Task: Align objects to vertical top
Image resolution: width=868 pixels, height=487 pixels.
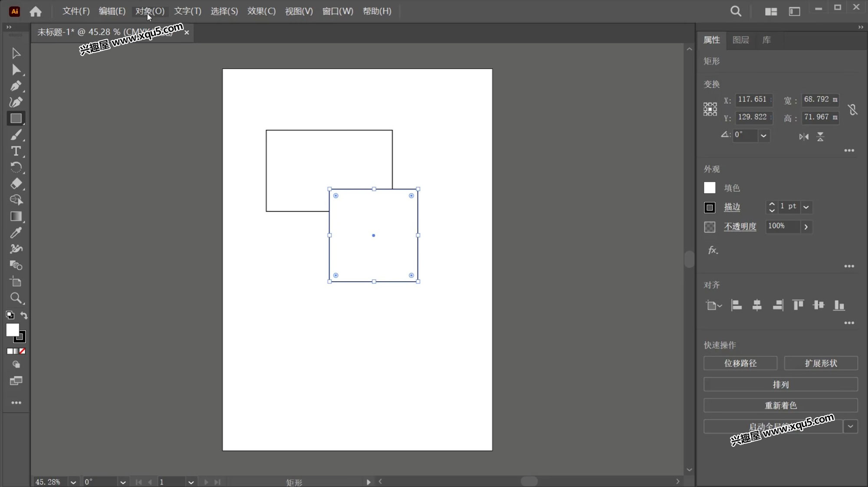Action: (x=798, y=305)
